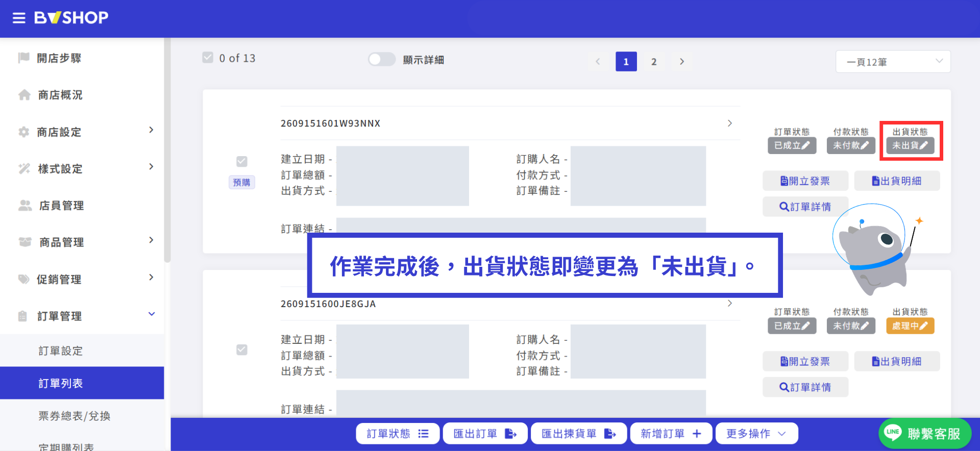The height and width of the screenshot is (451, 980).
Task: Click 開立發票 for order 2609151601W93NNX
Action: (805, 181)
